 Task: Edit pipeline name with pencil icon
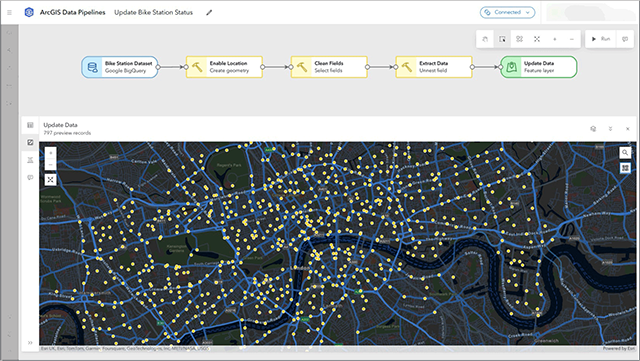pos(209,13)
